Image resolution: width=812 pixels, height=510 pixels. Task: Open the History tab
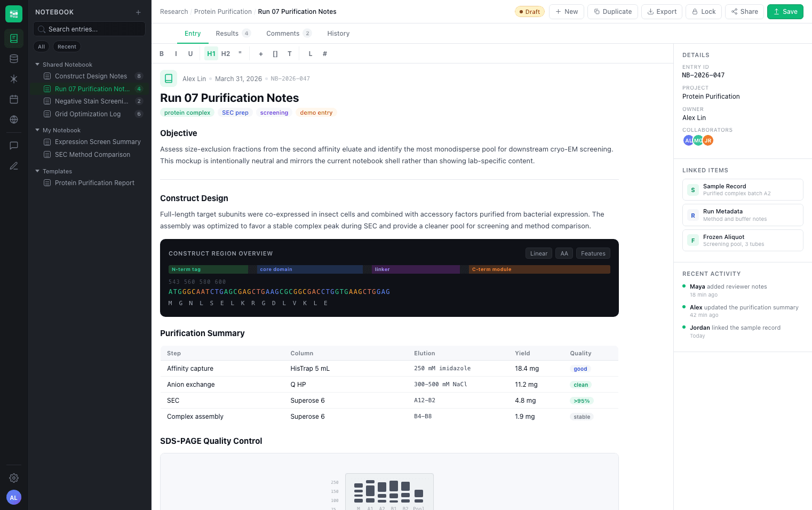click(x=338, y=34)
